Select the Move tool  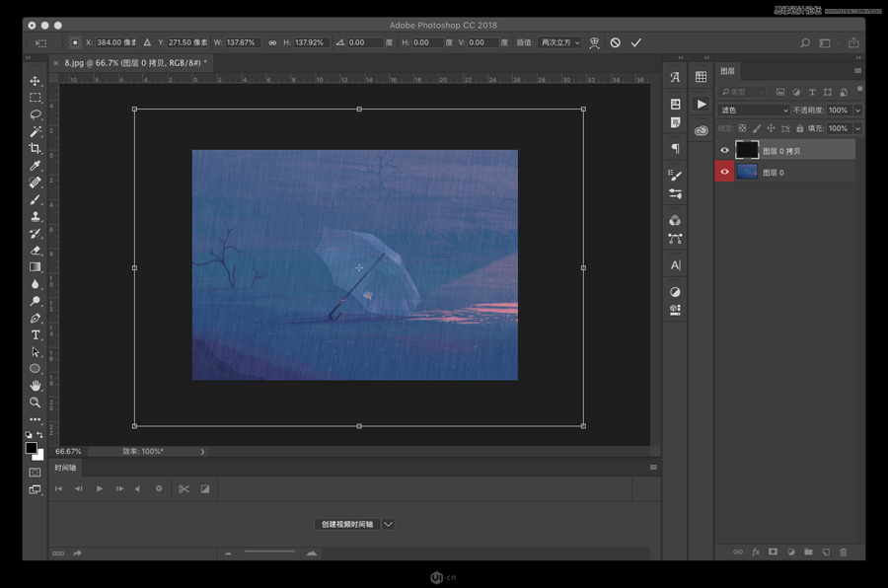click(x=36, y=82)
